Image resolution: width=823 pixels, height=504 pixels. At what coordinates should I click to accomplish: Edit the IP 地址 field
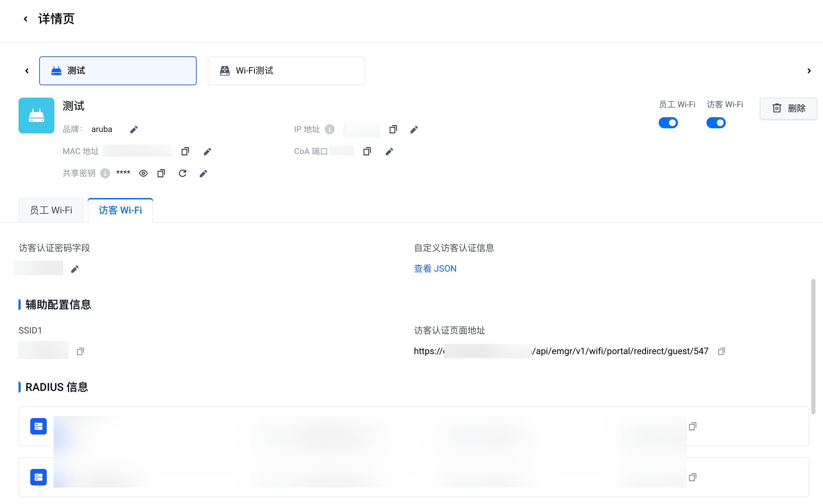click(414, 130)
